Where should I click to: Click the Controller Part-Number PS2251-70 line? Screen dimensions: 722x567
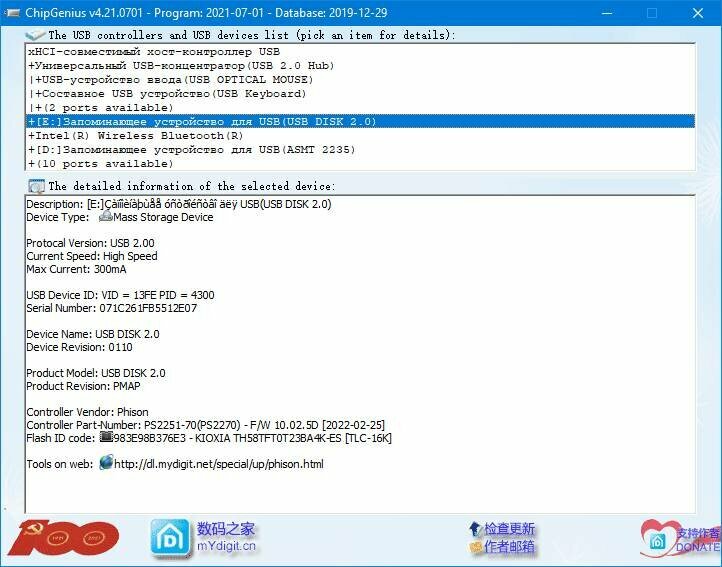205,425
